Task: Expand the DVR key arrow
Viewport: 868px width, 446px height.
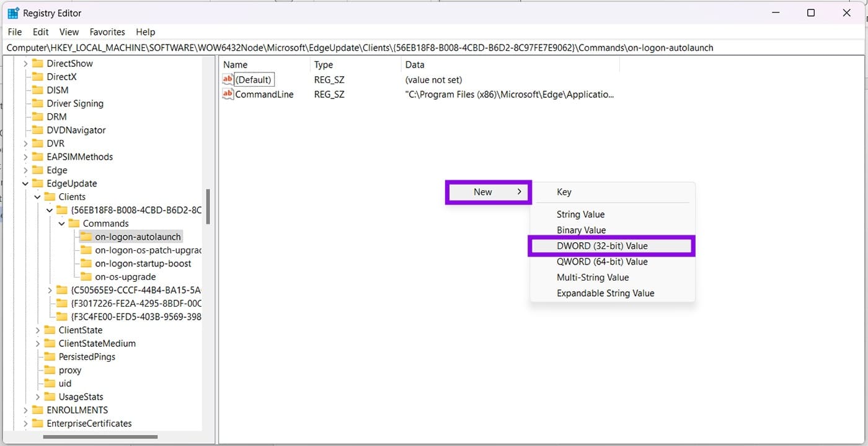Action: (25, 143)
